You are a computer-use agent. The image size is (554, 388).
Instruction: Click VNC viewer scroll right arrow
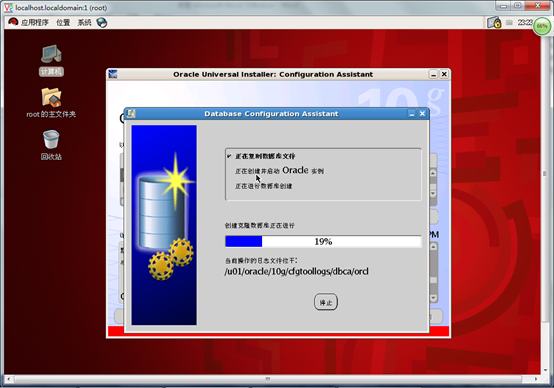[x=536, y=379]
